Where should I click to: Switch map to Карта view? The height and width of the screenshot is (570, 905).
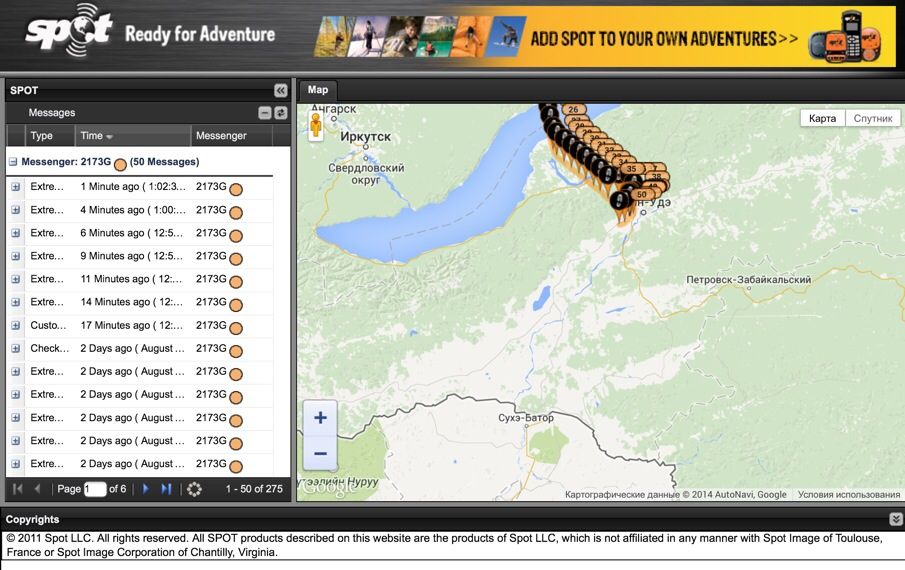click(822, 118)
